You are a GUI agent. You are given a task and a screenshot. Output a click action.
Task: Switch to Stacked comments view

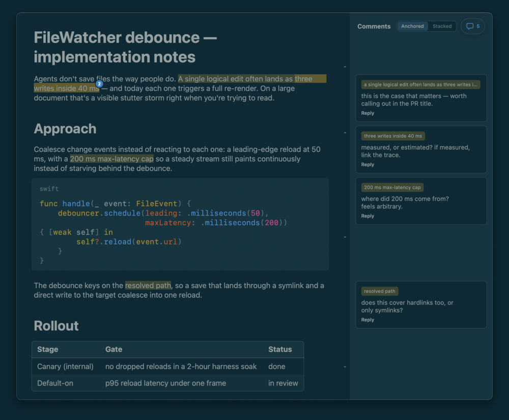coord(442,26)
